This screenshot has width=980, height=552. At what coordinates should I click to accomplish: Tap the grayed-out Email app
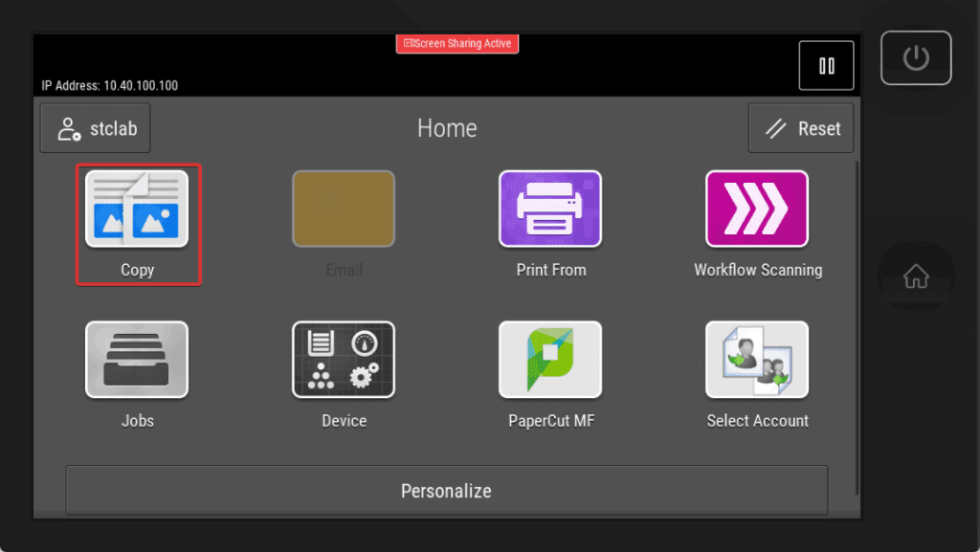coord(344,209)
